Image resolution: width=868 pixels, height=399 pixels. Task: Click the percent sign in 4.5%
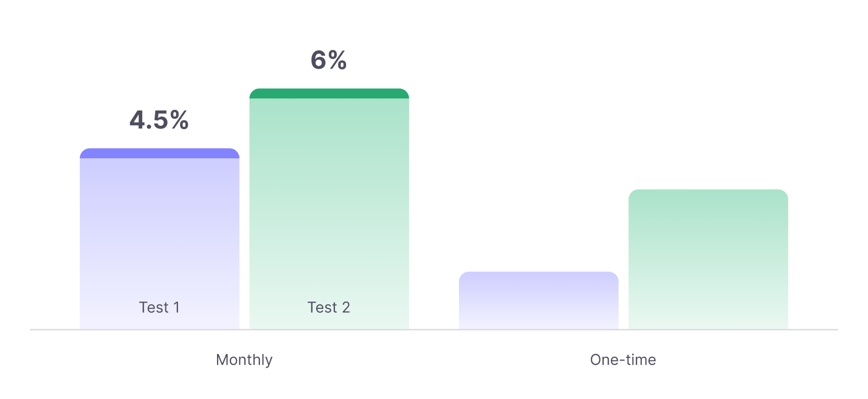pos(179,120)
